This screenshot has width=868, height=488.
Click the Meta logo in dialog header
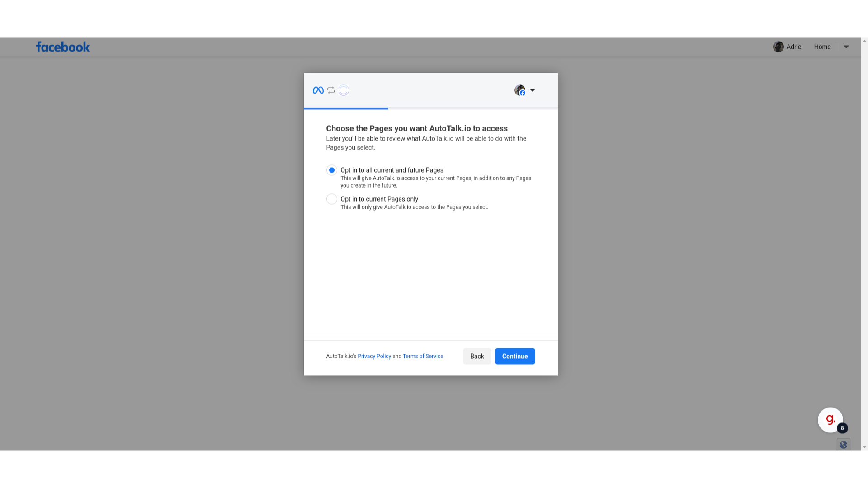pyautogui.click(x=318, y=90)
